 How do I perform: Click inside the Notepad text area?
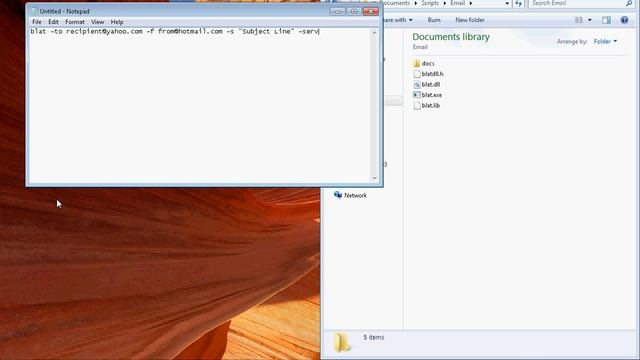click(x=200, y=105)
